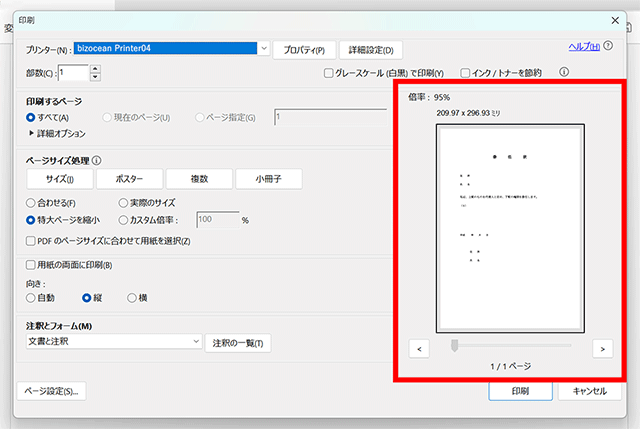
Task: Click info icon next to ページサイズ処理
Action: click(x=97, y=160)
